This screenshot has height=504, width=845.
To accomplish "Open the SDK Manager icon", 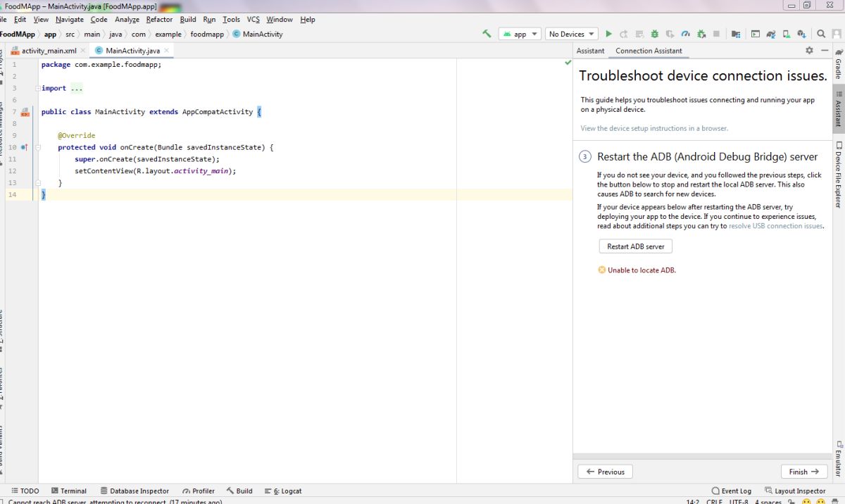I will [x=802, y=34].
